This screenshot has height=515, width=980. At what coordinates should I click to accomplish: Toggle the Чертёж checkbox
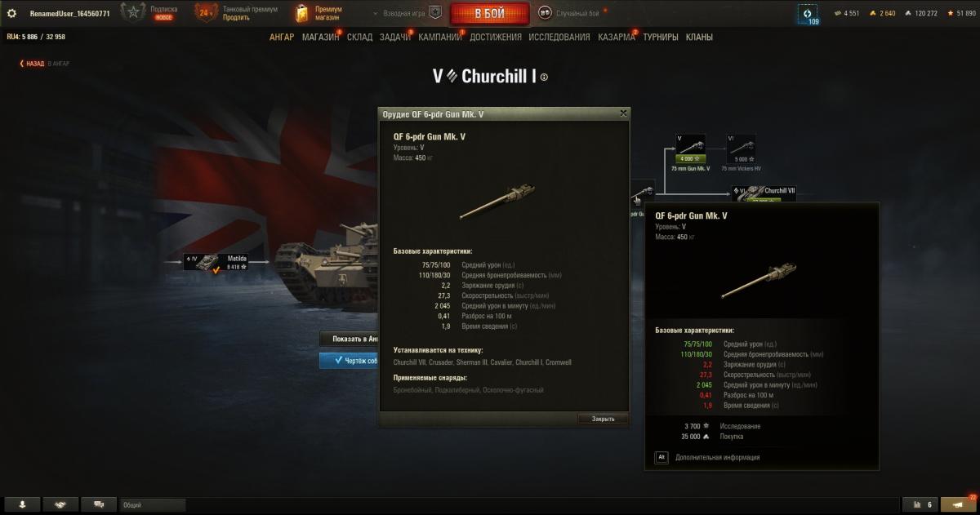[x=338, y=360]
